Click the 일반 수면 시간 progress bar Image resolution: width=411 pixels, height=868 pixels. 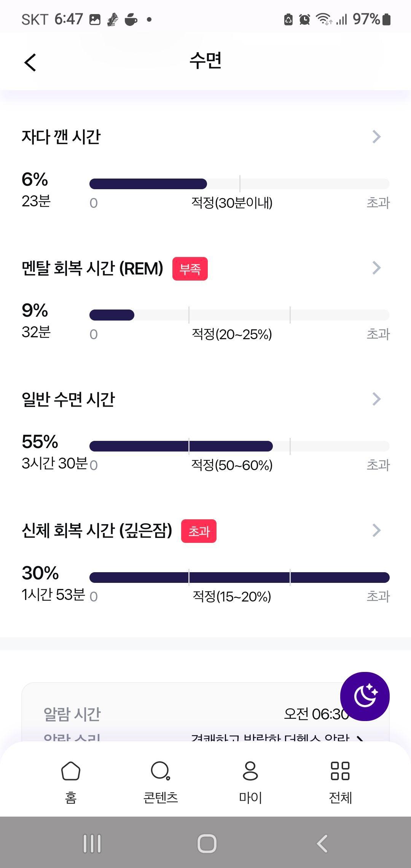[239, 446]
